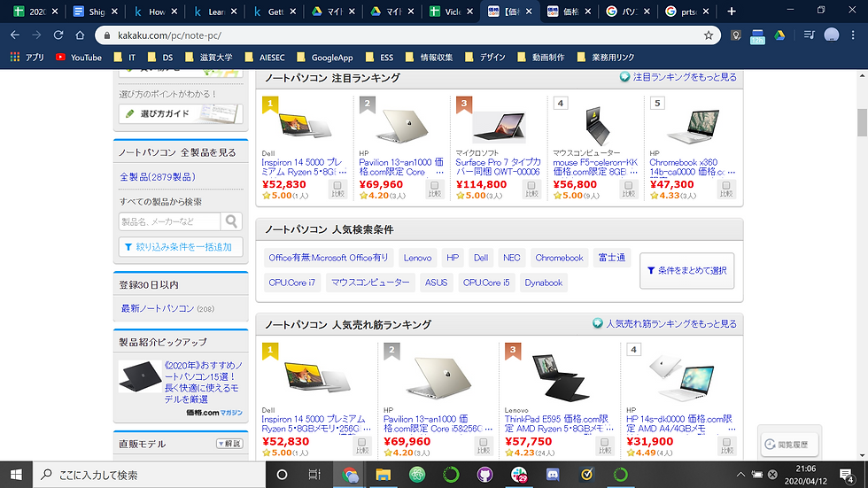Open the Windows Start menu
The height and width of the screenshot is (488, 868).
(x=16, y=475)
